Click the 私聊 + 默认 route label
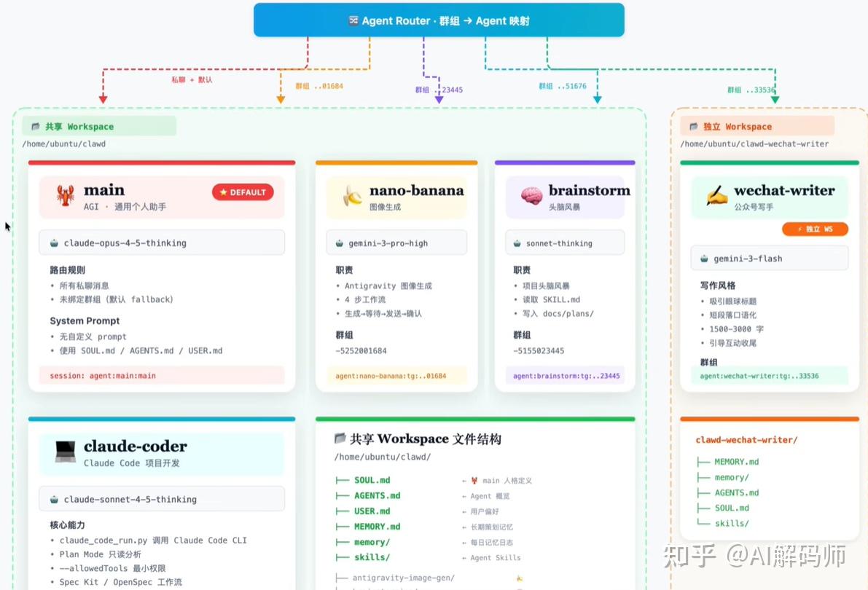Image resolution: width=868 pixels, height=590 pixels. pos(192,79)
